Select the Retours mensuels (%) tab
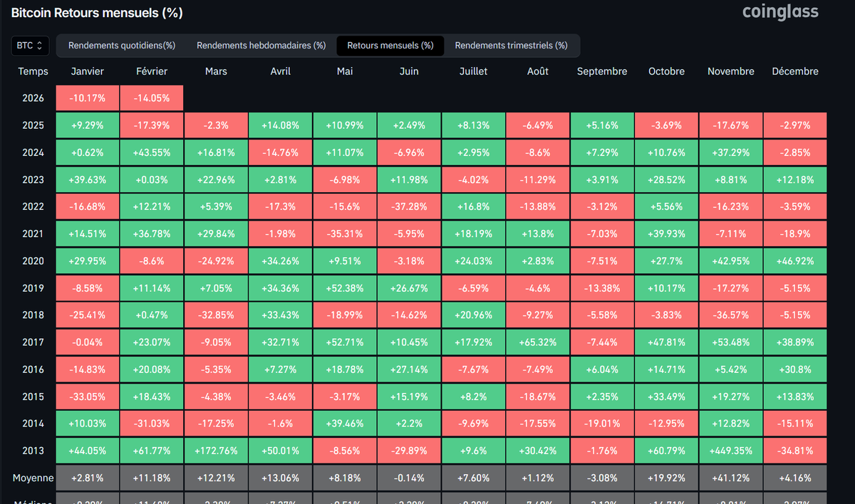855x504 pixels. 390,46
